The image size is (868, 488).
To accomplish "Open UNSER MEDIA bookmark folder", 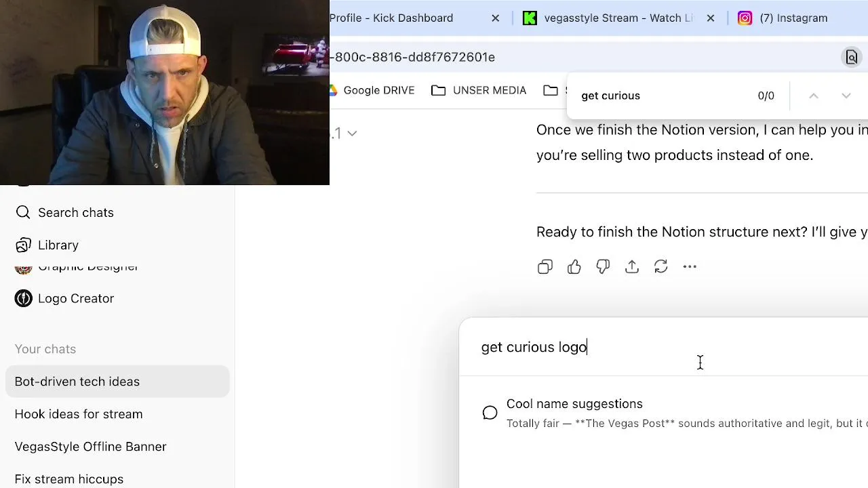I will click(479, 90).
